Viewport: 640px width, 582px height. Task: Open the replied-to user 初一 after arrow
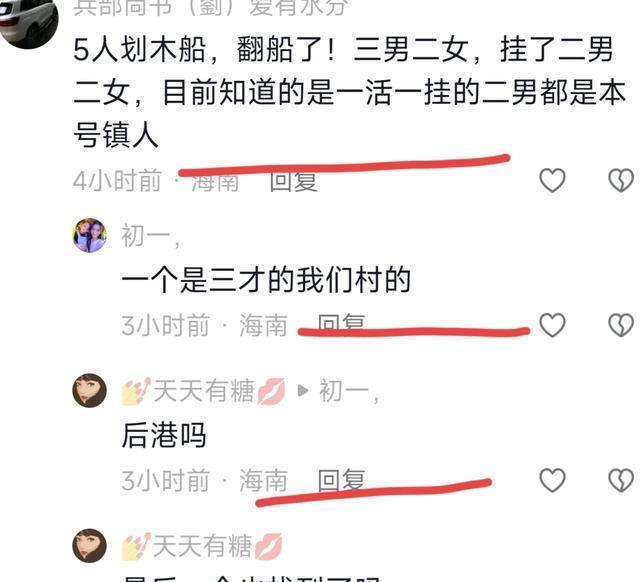pos(349,391)
